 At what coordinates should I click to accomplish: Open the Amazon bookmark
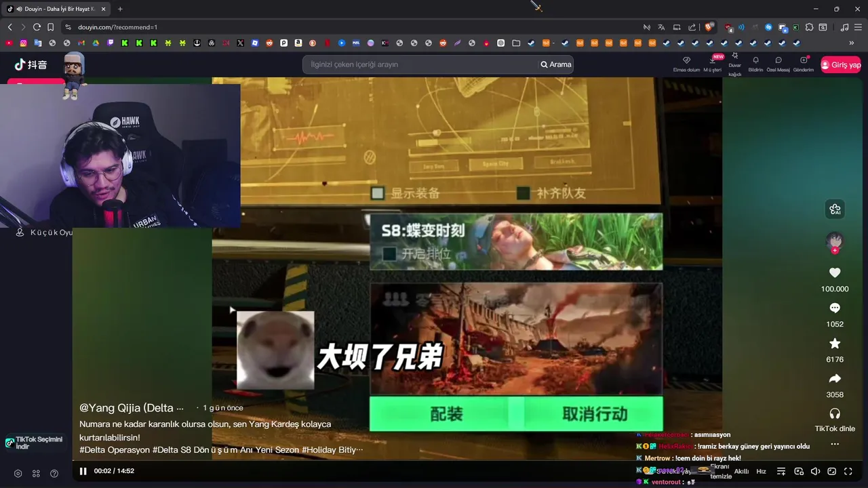(x=298, y=43)
